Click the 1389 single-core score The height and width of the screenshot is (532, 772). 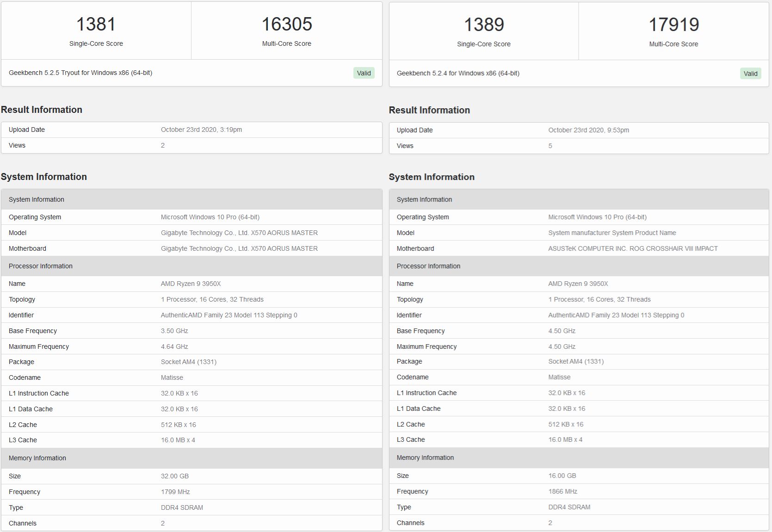coord(484,25)
